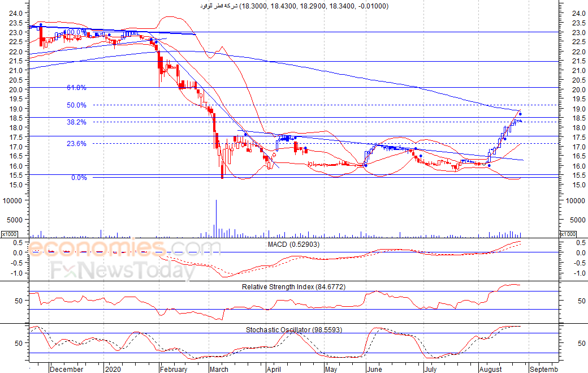Screen dimensions: 588x373
Task: Click the 2020 year marker on axis
Action: click(113, 369)
